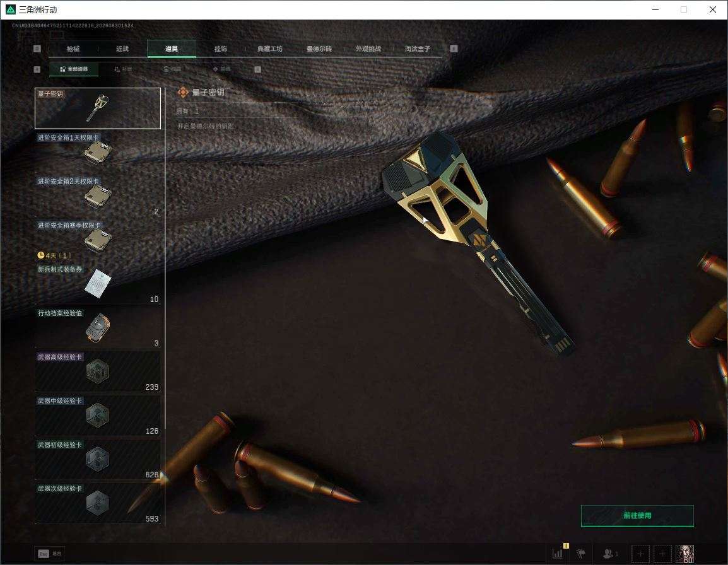Minimize the 三角洲行动 window
The image size is (728, 565).
(655, 9)
